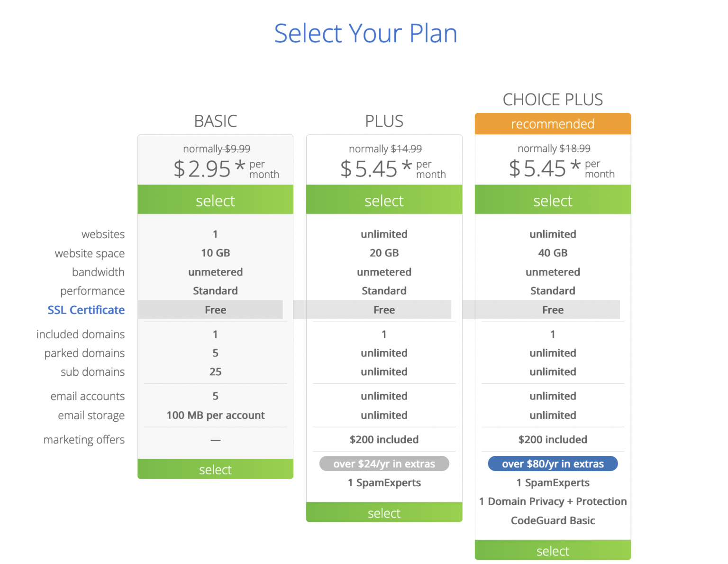Click the bottom select button for CHOICE PLUS

[x=553, y=550]
